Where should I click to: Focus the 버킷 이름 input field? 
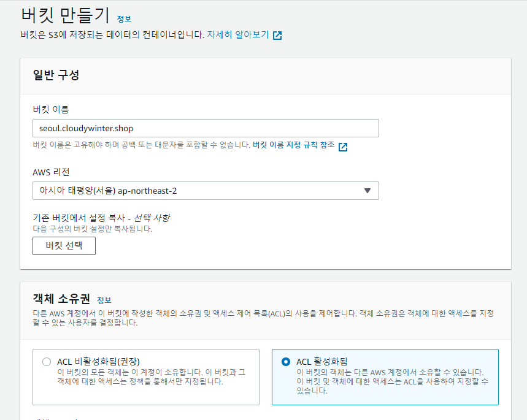(206, 128)
